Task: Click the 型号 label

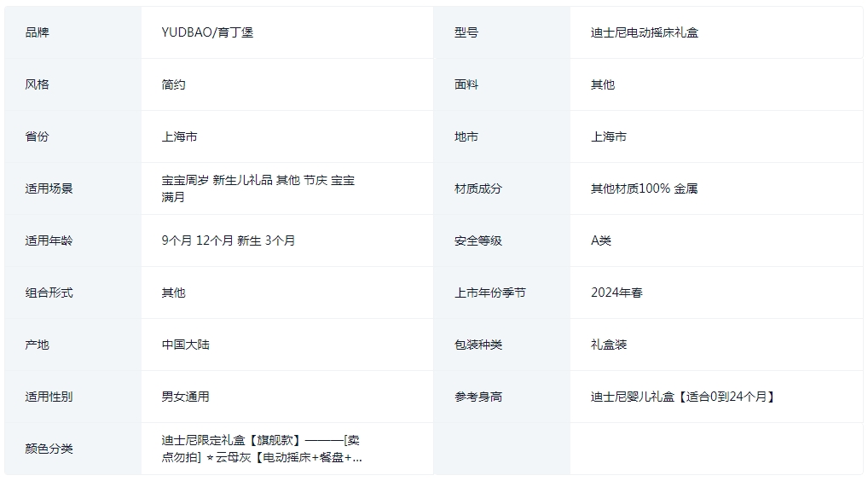Action: [x=466, y=32]
